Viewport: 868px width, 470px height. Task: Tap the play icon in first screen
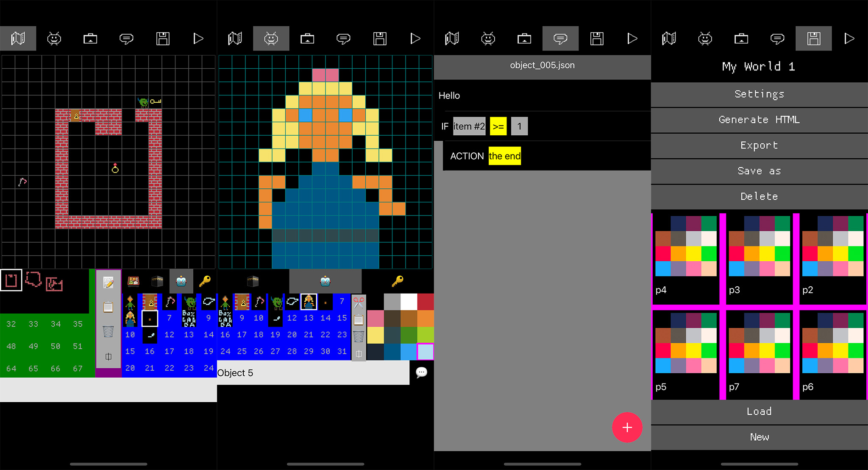pos(198,39)
